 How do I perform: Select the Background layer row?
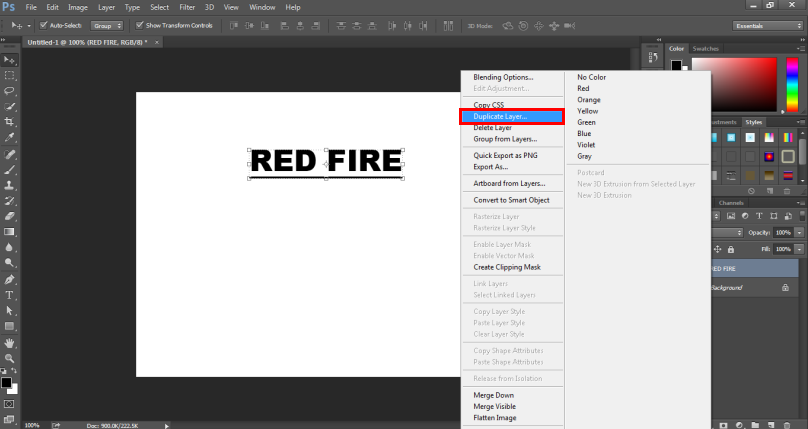click(757, 287)
